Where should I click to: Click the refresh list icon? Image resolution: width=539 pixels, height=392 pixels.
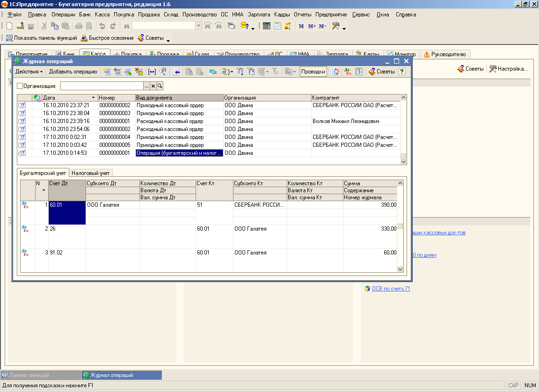[x=335, y=72]
